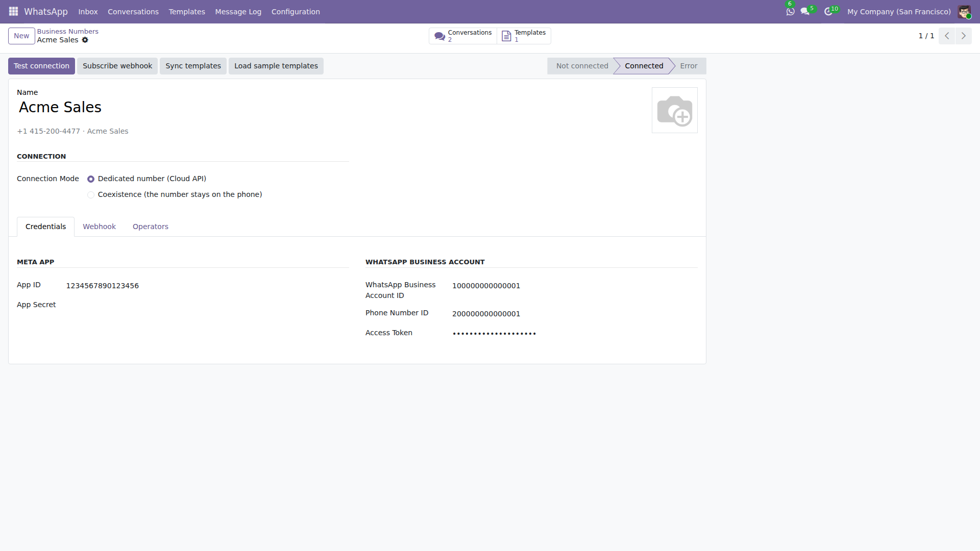Select Dedicated number (Cloud API) radio
Viewport: 980px width, 551px height.
[x=91, y=179]
